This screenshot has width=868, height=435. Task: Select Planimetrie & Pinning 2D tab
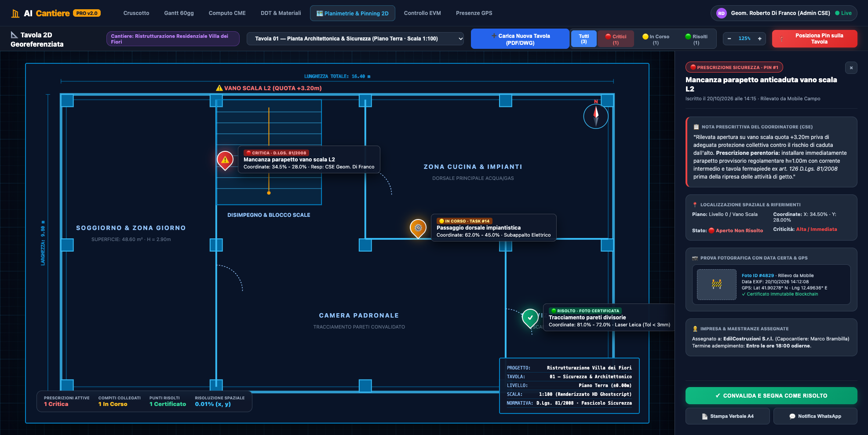pos(353,13)
